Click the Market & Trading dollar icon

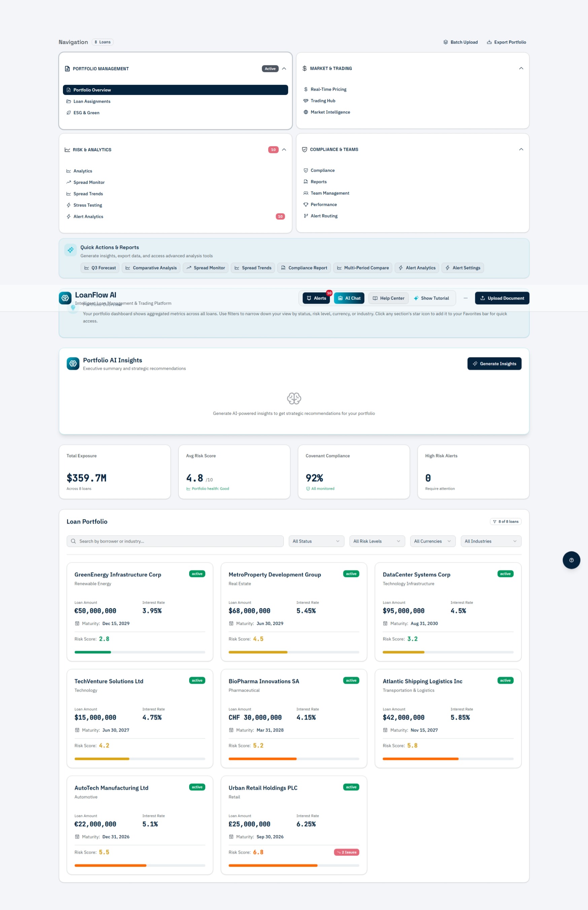305,68
